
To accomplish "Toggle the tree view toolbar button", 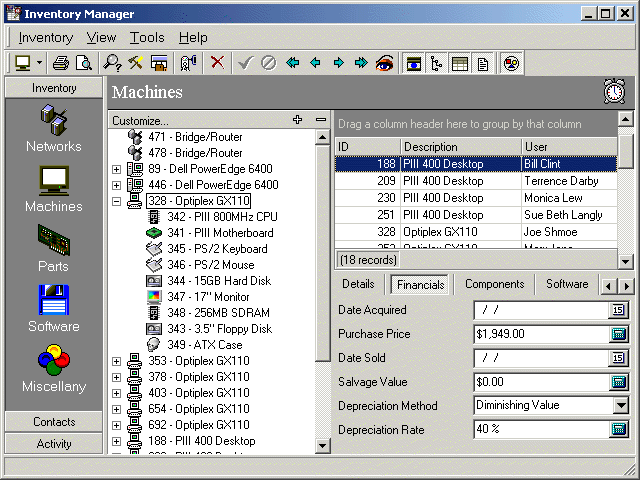I will point(437,64).
